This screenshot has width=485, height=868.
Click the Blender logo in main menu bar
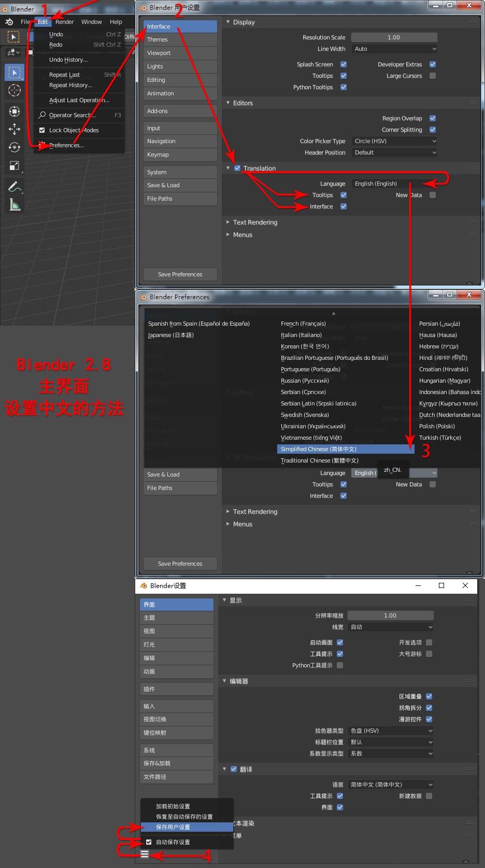(x=9, y=22)
